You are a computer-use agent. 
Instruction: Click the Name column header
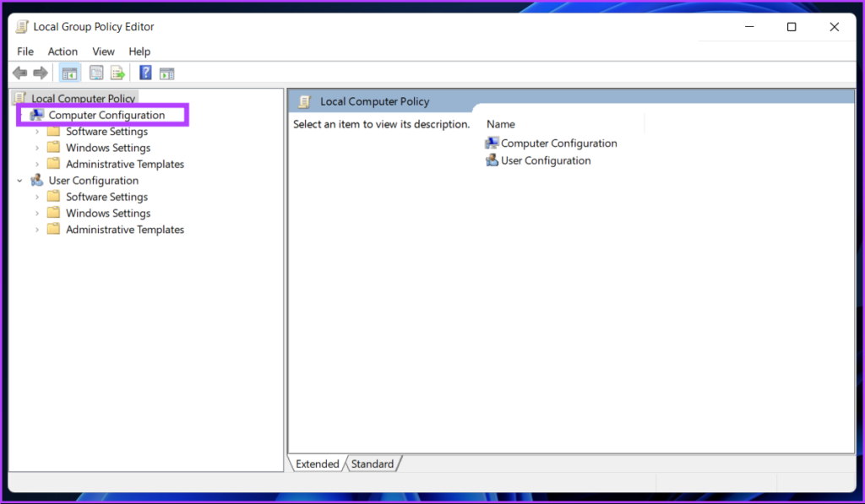[501, 124]
